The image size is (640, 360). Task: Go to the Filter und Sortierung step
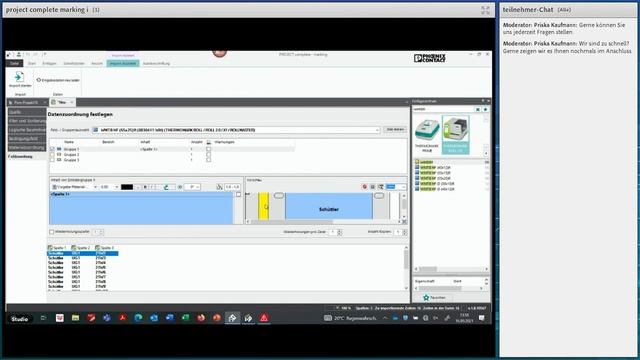[x=27, y=121]
